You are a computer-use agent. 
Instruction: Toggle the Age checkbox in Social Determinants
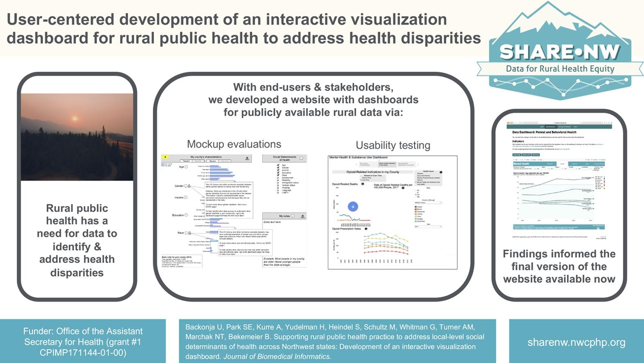pos(278,165)
